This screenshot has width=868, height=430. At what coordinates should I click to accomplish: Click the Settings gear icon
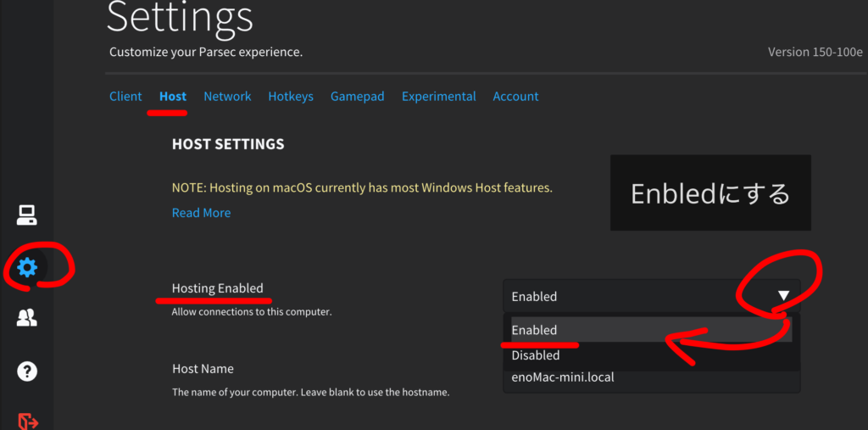coord(27,268)
